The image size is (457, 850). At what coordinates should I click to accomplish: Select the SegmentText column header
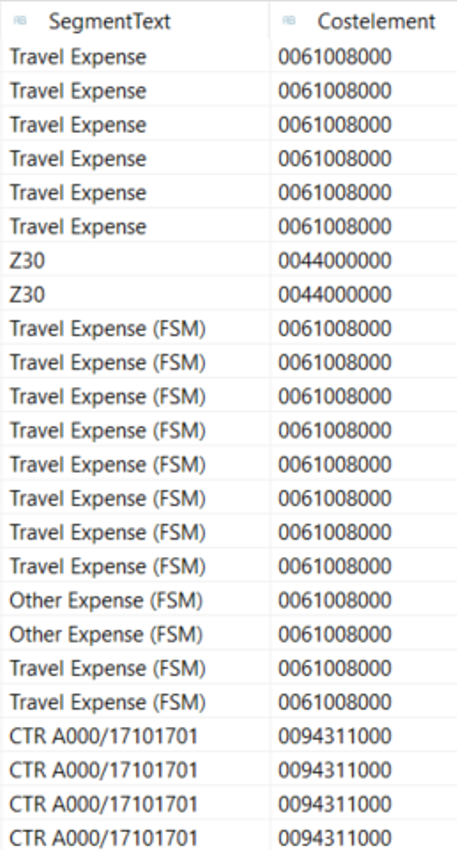click(x=135, y=21)
